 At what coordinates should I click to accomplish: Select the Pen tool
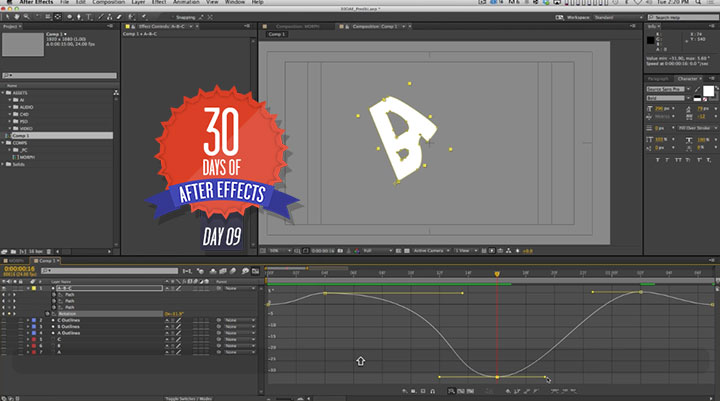click(79, 17)
